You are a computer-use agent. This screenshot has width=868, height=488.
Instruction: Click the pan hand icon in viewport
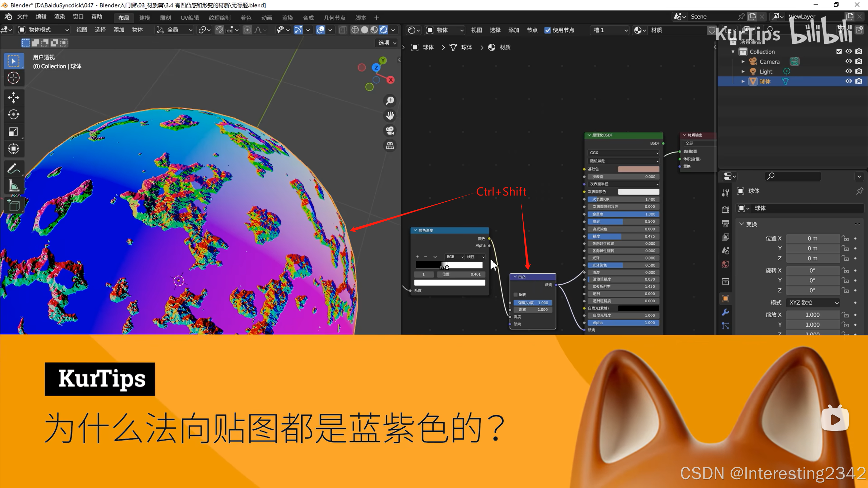390,116
